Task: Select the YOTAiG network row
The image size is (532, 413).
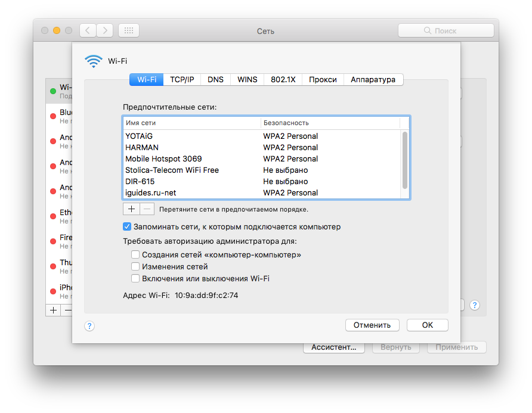Action: coord(262,136)
